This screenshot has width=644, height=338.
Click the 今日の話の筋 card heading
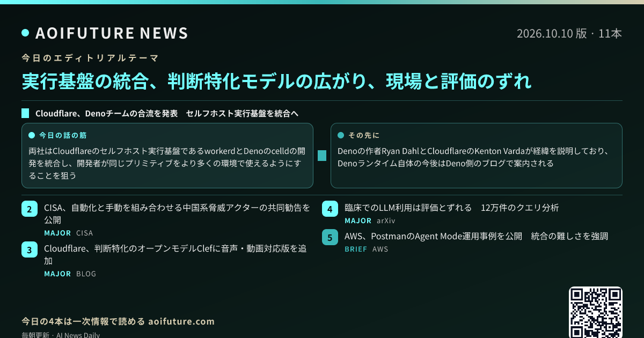pos(62,135)
